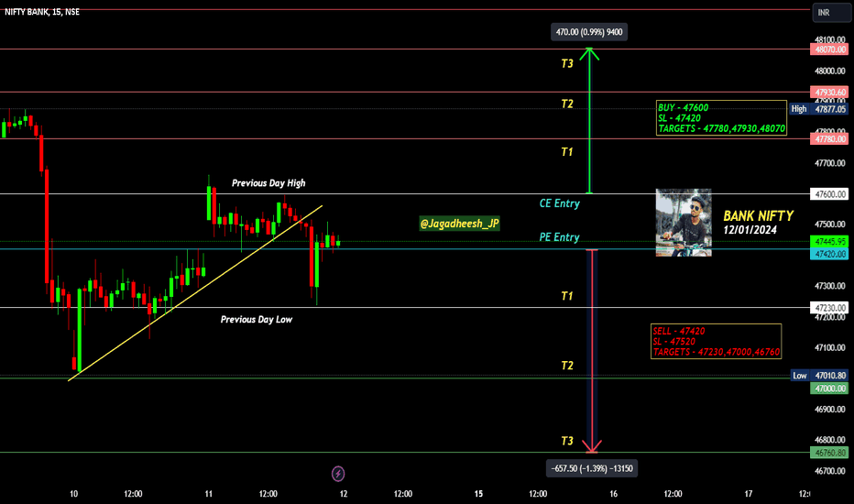The image size is (854, 504).
Task: Click the date 11 on time axis
Action: coord(209,494)
